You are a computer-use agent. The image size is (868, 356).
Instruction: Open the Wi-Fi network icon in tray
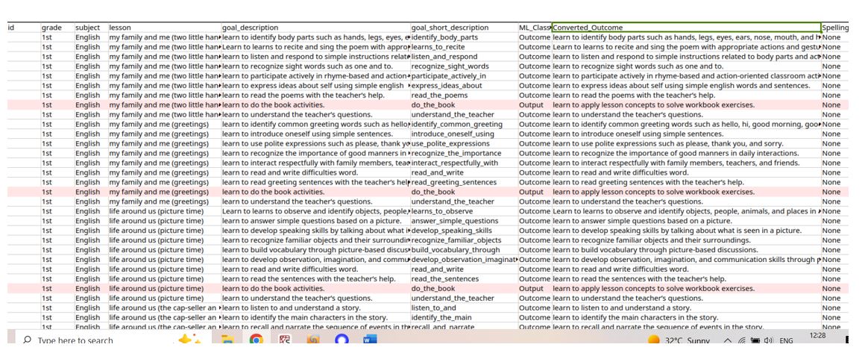pos(741,340)
